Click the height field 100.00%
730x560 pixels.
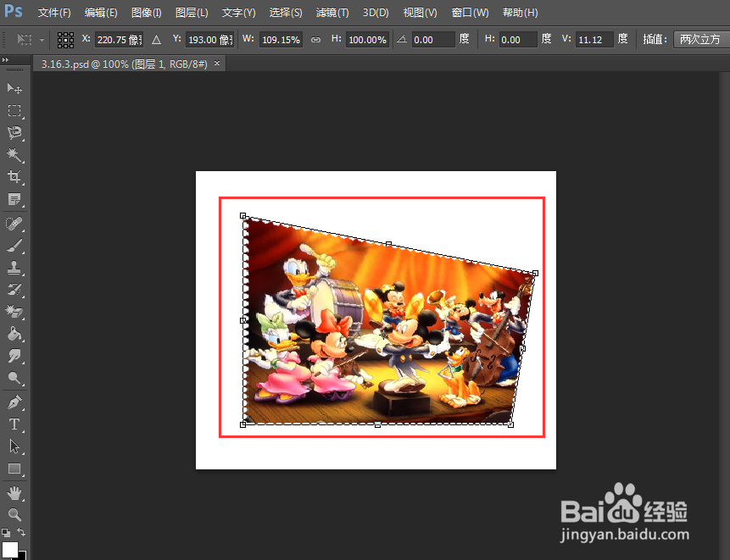click(x=368, y=40)
